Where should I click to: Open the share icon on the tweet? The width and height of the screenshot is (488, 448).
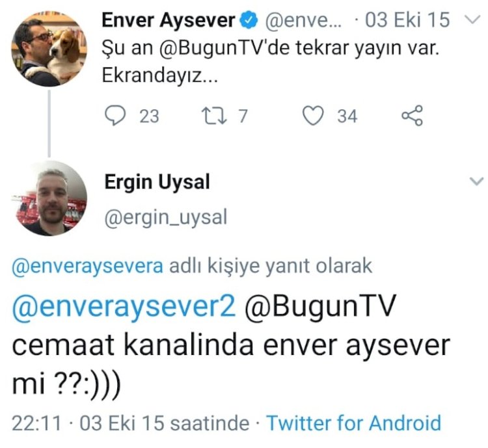412,116
